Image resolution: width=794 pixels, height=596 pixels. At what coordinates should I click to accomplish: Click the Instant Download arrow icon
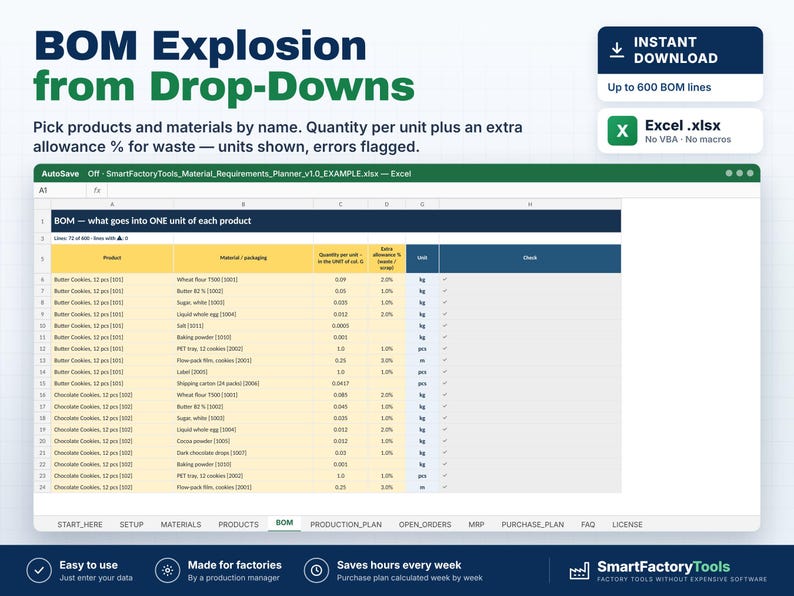coord(616,50)
